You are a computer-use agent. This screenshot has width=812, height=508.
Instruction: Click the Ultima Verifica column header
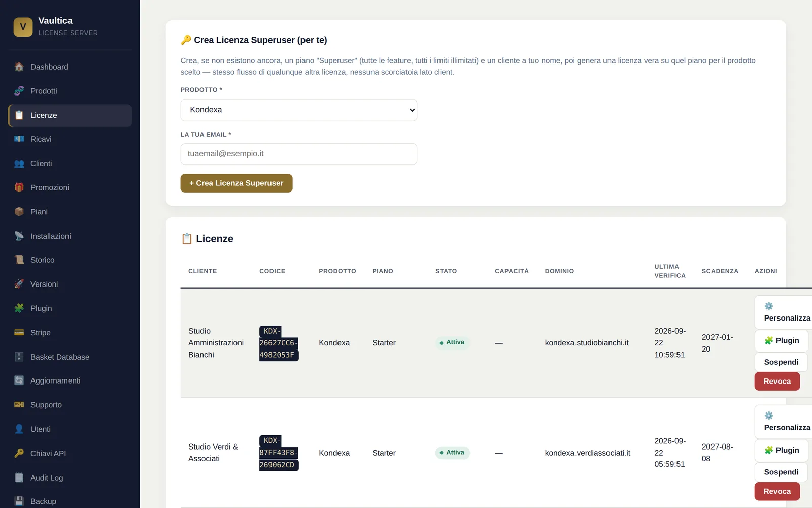coord(670,271)
